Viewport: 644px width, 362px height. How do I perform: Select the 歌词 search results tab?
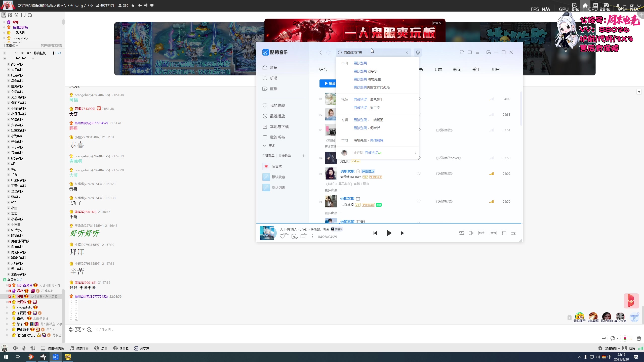tap(457, 70)
